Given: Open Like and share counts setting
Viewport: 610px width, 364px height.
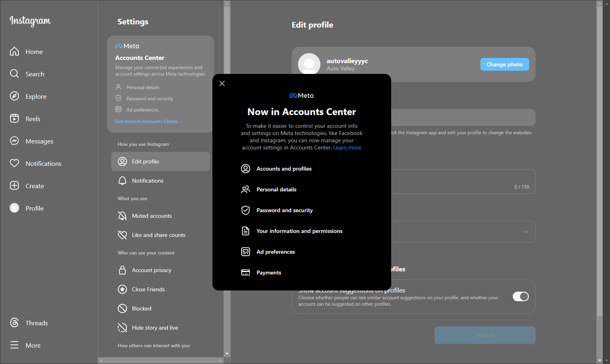Looking at the screenshot, I should [160, 235].
